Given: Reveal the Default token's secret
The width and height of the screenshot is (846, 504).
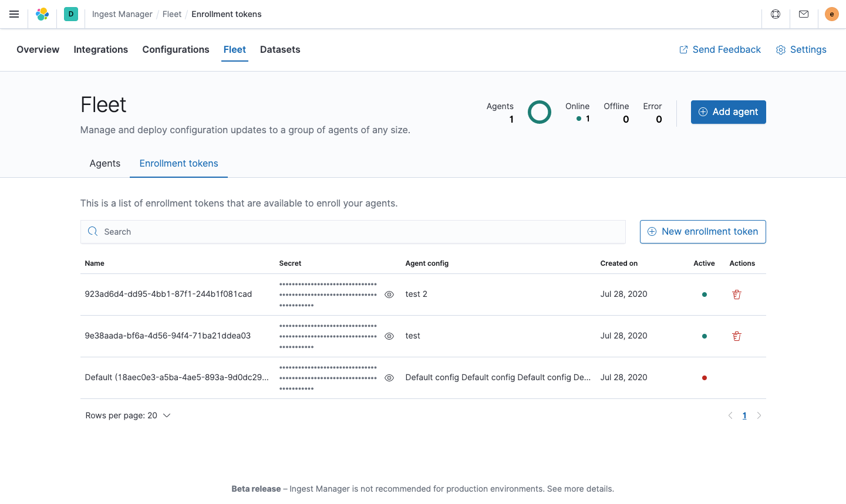Looking at the screenshot, I should 389,377.
